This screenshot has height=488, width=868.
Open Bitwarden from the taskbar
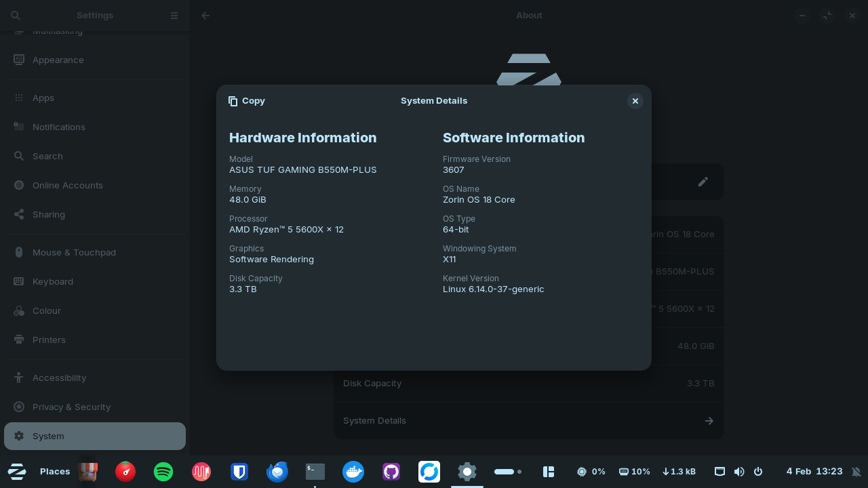[239, 472]
